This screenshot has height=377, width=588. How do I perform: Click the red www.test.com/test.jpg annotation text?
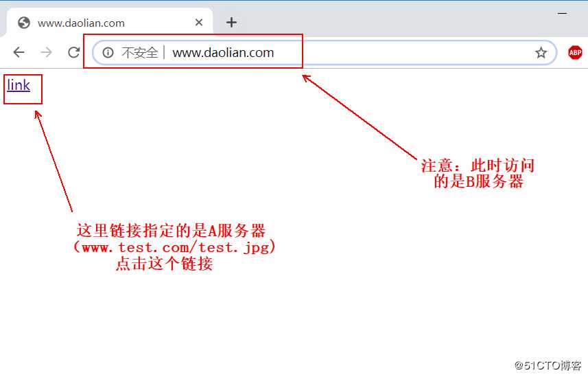point(175,247)
